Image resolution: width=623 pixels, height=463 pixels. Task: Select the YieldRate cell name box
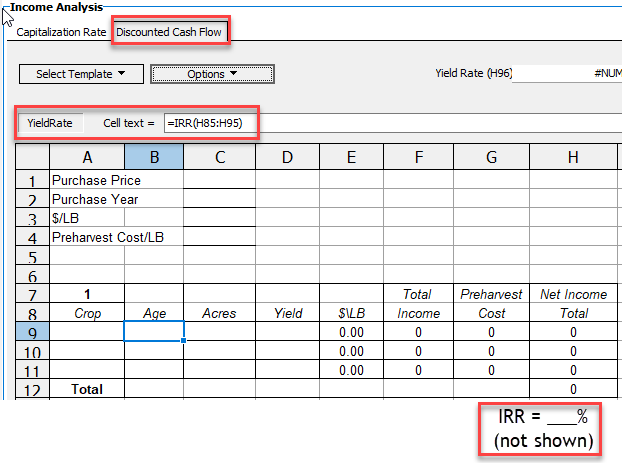(x=50, y=123)
